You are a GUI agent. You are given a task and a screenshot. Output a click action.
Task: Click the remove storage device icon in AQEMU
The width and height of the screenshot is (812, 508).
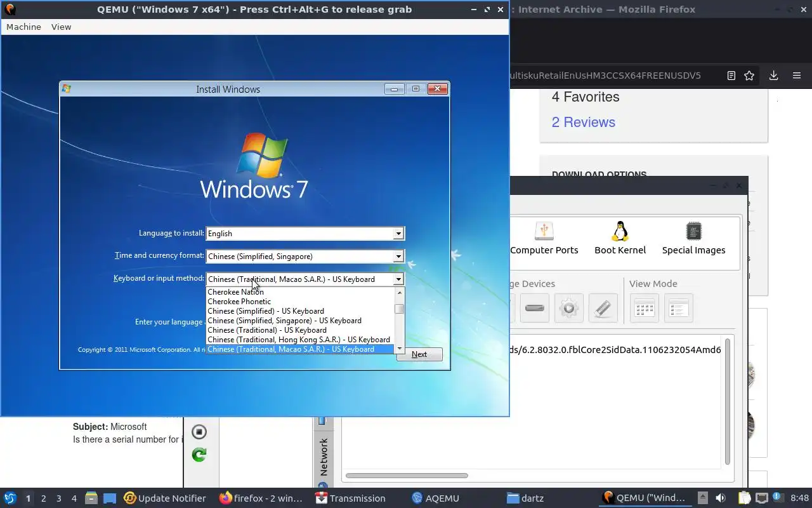point(535,309)
